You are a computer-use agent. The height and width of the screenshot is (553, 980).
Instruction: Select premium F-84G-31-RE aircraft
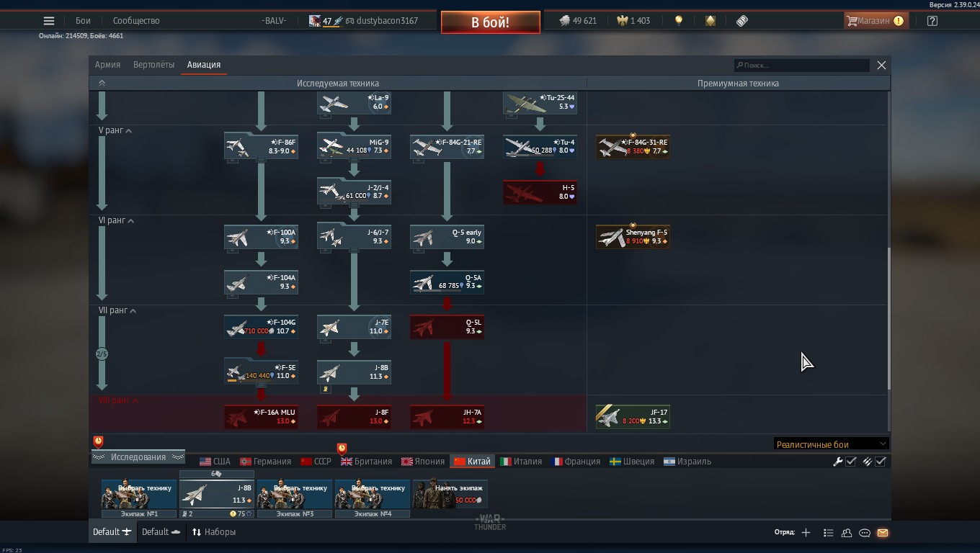click(x=633, y=147)
